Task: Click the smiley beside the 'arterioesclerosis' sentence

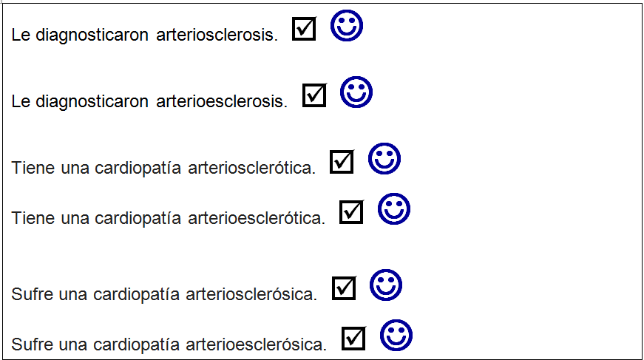Action: tap(356, 92)
